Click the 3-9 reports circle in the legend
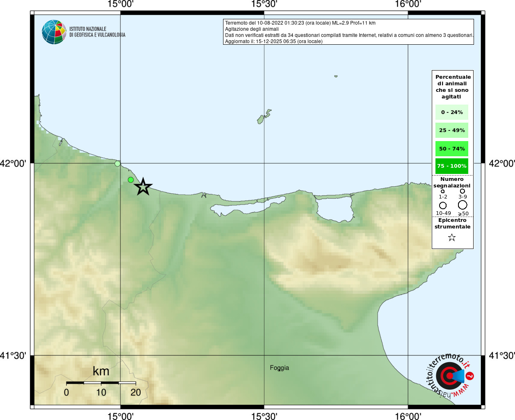This screenshot has width=515, height=420. (463, 191)
